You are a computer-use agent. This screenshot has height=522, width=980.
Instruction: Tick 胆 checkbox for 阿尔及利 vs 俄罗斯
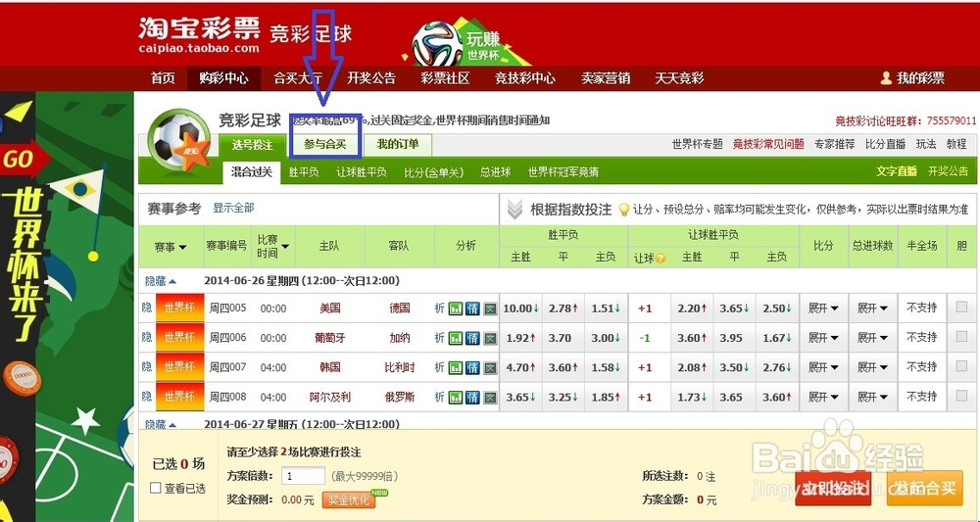coord(961,396)
